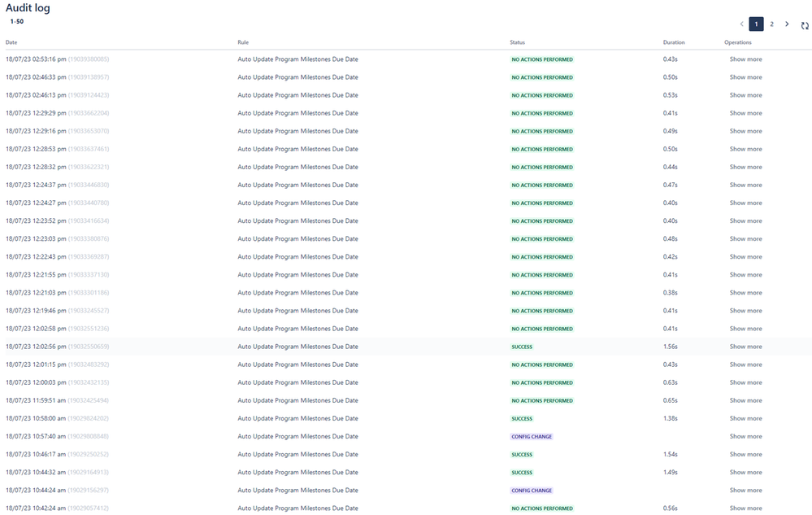Show more for the 12:21:03 pm entry
The image size is (812, 515).
(745, 293)
